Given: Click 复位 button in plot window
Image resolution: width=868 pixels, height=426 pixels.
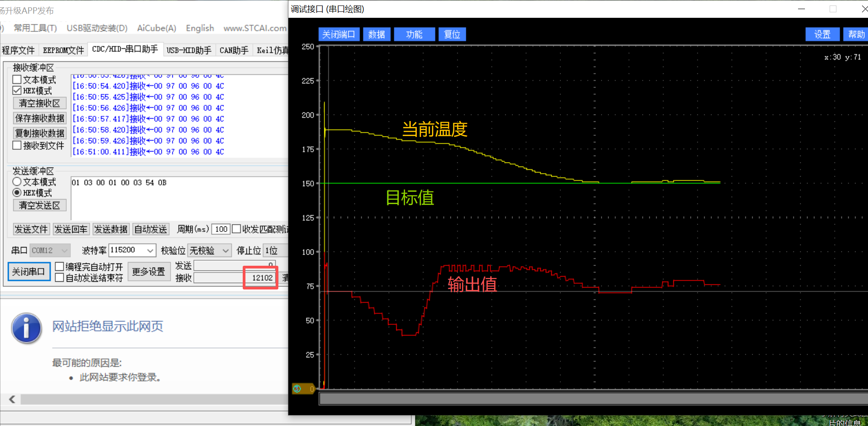Looking at the screenshot, I should tap(453, 34).
